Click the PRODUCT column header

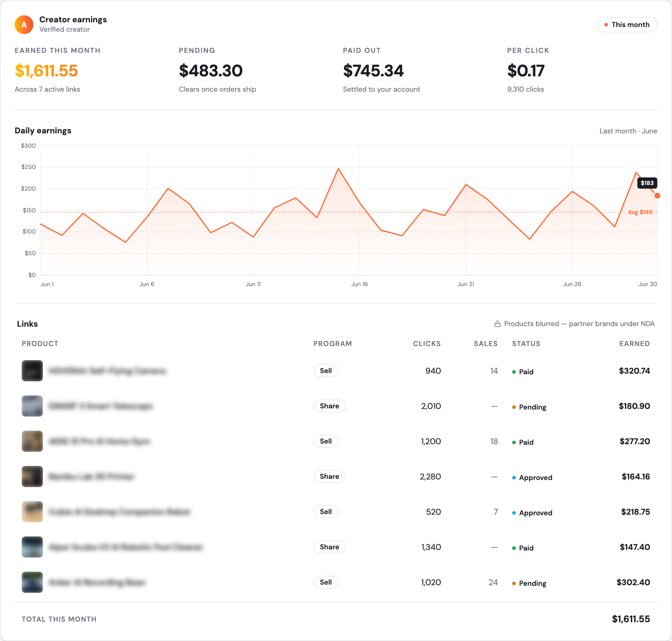40,344
